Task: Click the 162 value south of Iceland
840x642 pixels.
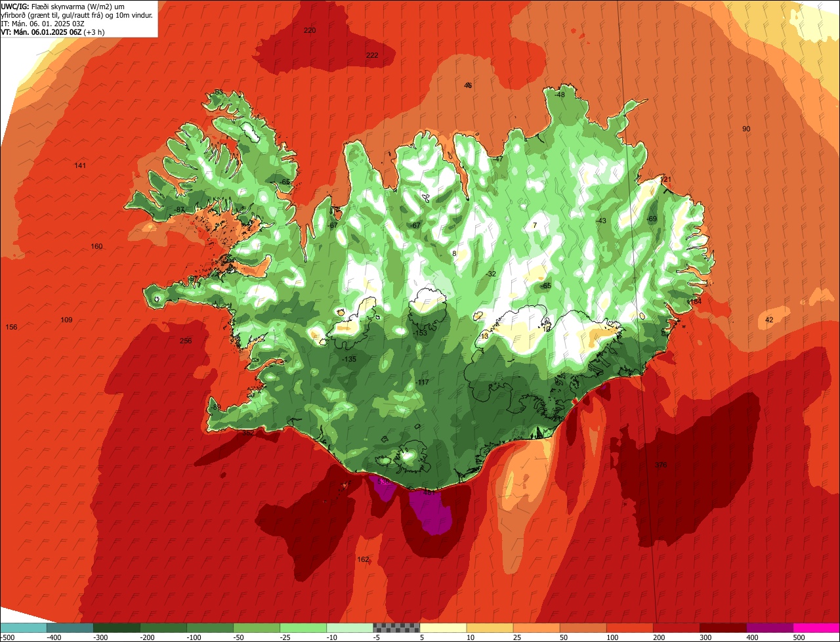Action: coord(363,559)
